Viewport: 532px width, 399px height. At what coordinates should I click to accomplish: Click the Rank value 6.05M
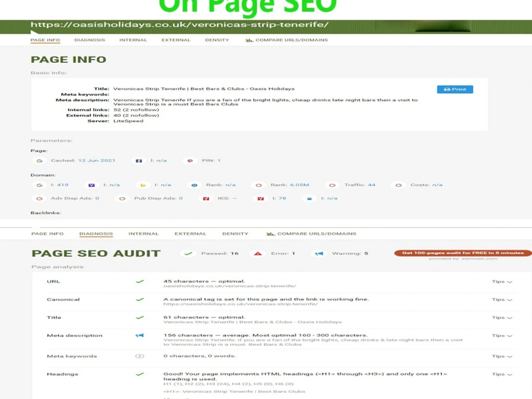pyautogui.click(x=299, y=185)
